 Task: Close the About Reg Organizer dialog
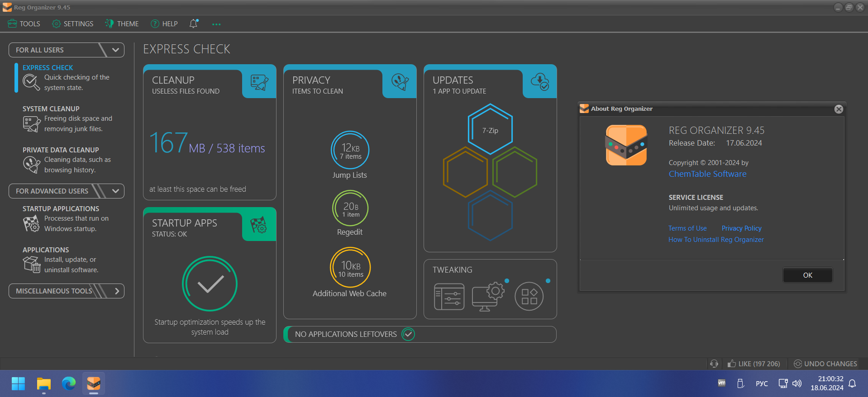(x=839, y=109)
